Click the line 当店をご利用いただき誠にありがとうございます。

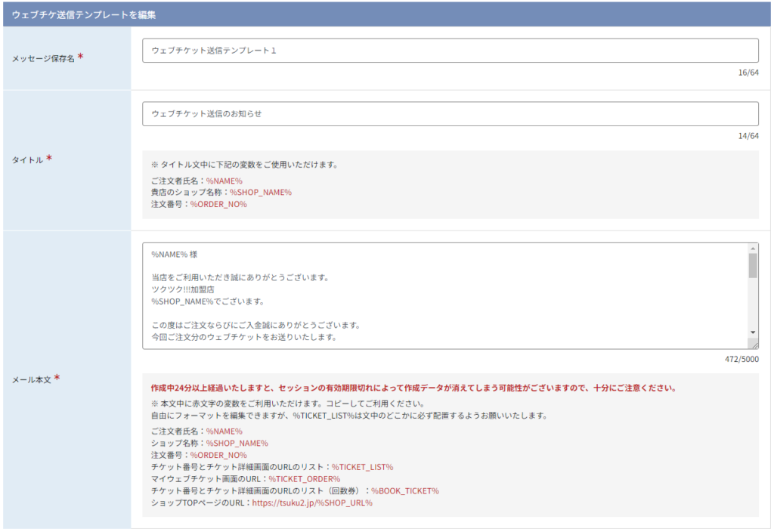click(240, 278)
